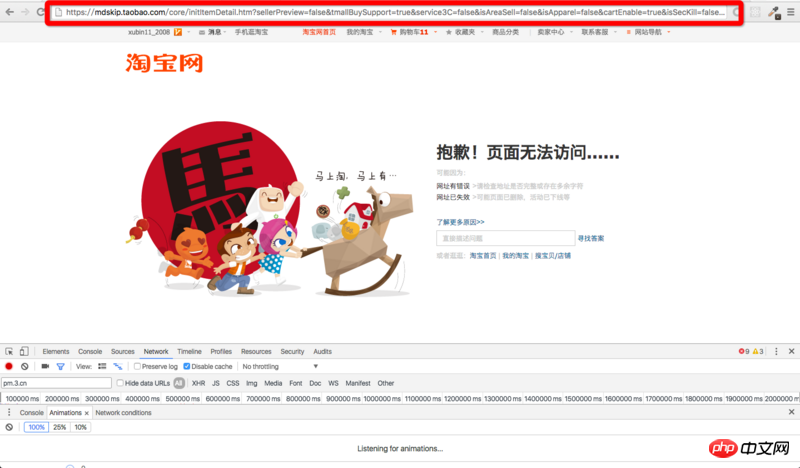The height and width of the screenshot is (468, 800).
Task: Click the eyedropper extension icon
Action: (x=774, y=12)
